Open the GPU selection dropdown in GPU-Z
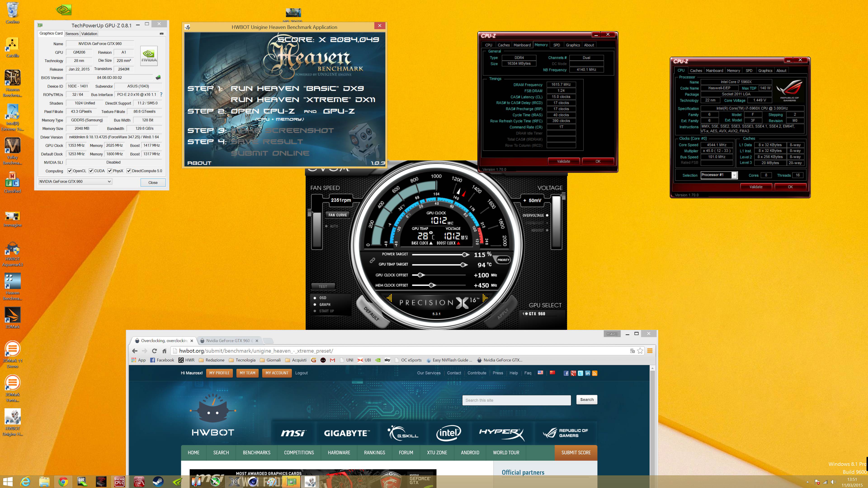Screen dimensions: 868x488 (x=75, y=181)
